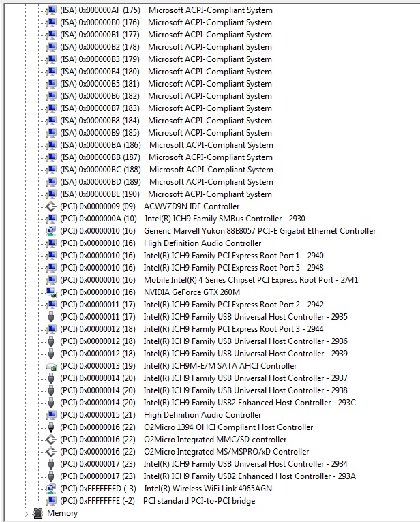Image resolution: width=420 pixels, height=522 pixels.
Task: Select the (ISA) 0x000000B1 (177) row
Action: click(166, 35)
